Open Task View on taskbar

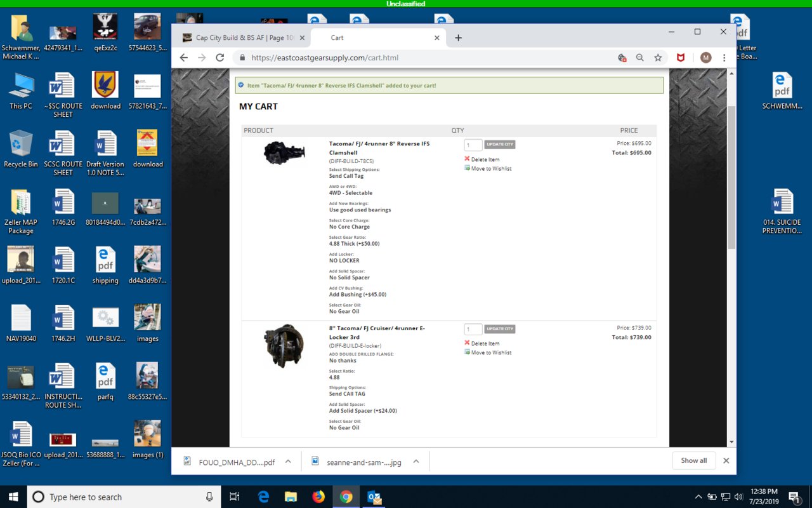click(x=234, y=497)
